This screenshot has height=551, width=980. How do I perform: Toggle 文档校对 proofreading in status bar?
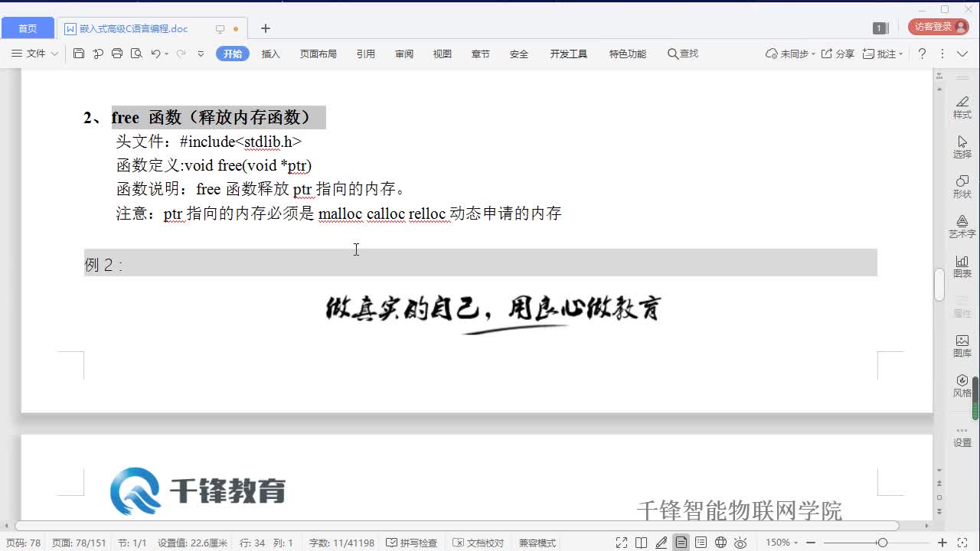click(479, 543)
